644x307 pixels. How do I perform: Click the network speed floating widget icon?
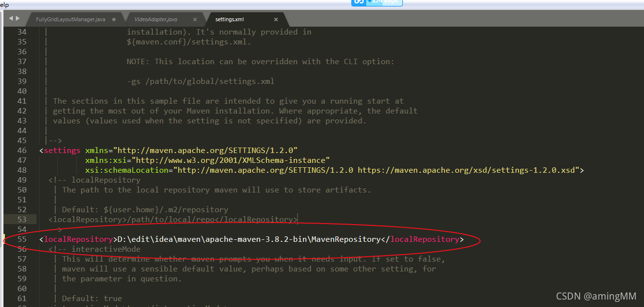point(359,2)
